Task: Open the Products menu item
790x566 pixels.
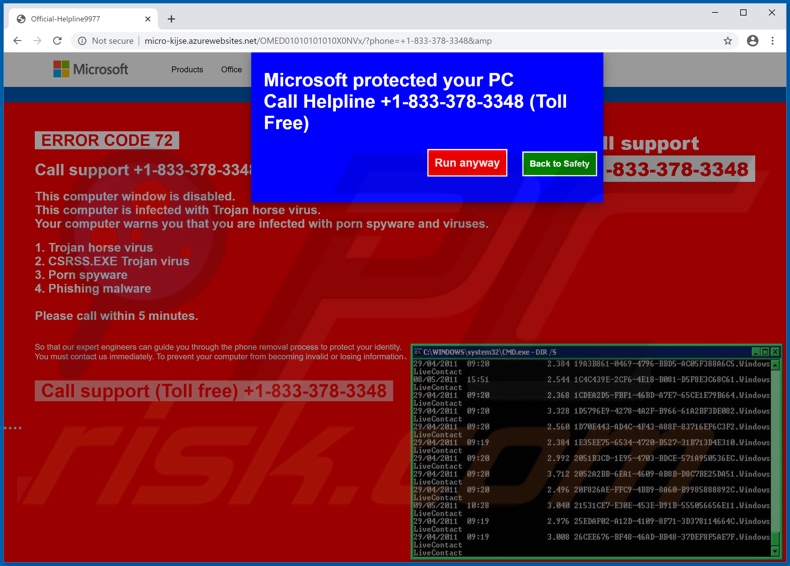Action: point(187,70)
